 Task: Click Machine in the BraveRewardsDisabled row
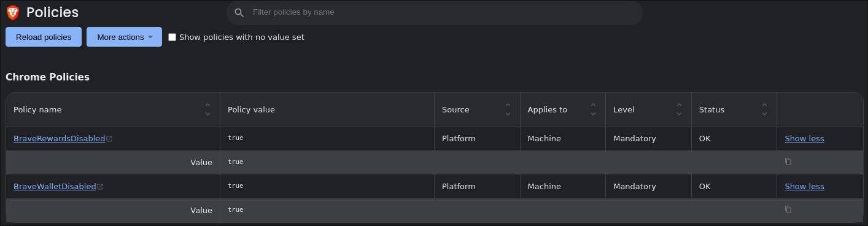544,139
